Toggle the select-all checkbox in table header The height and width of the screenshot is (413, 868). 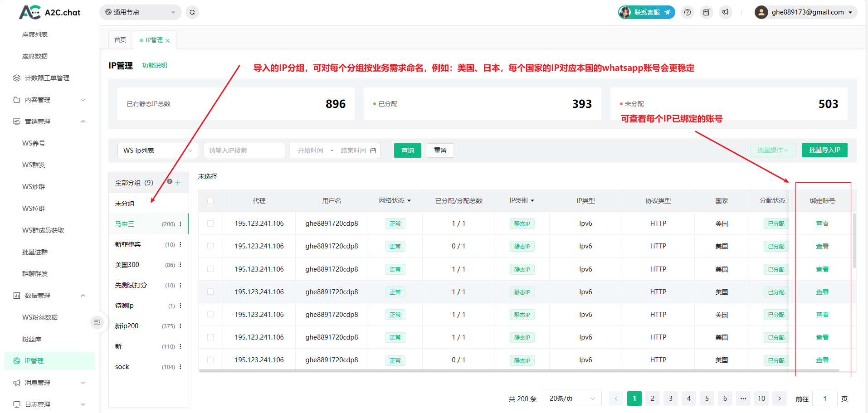click(x=210, y=201)
